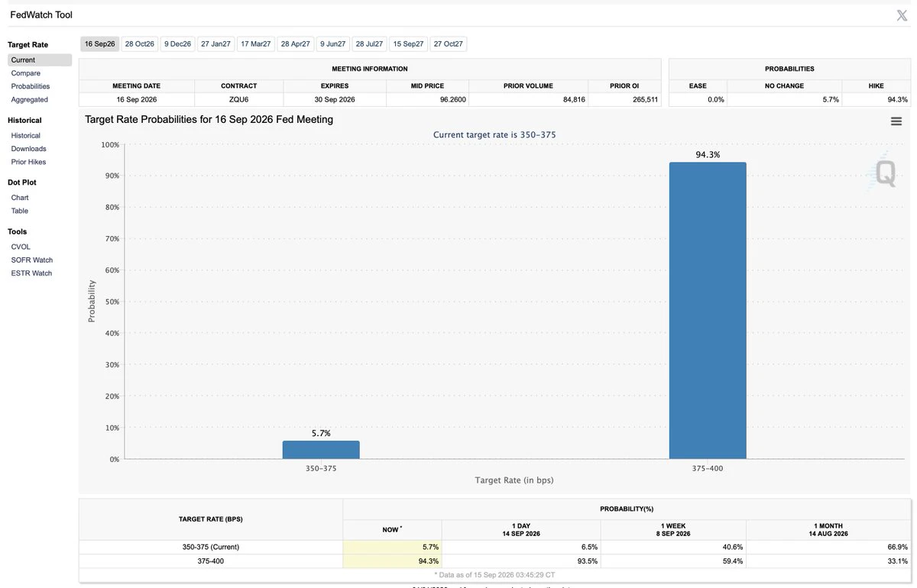Click prior volume value 84,816

[528, 99]
